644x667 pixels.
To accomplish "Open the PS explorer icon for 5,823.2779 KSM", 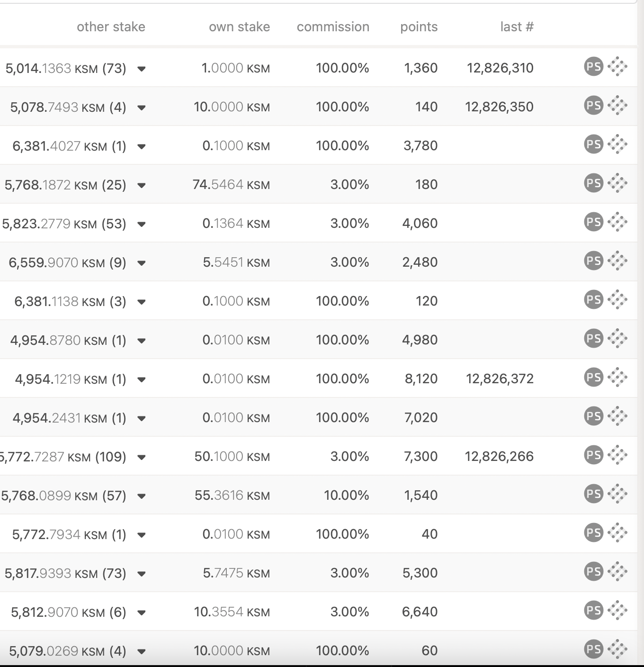I will click(593, 222).
